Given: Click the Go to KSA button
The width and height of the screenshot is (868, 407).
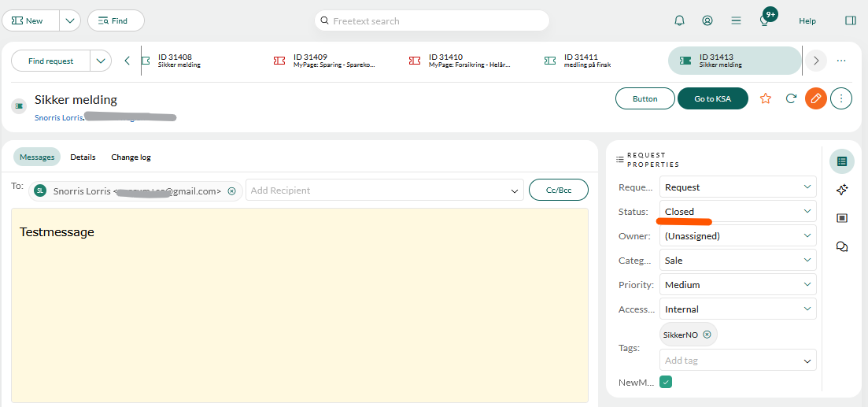Looking at the screenshot, I should pyautogui.click(x=712, y=98).
